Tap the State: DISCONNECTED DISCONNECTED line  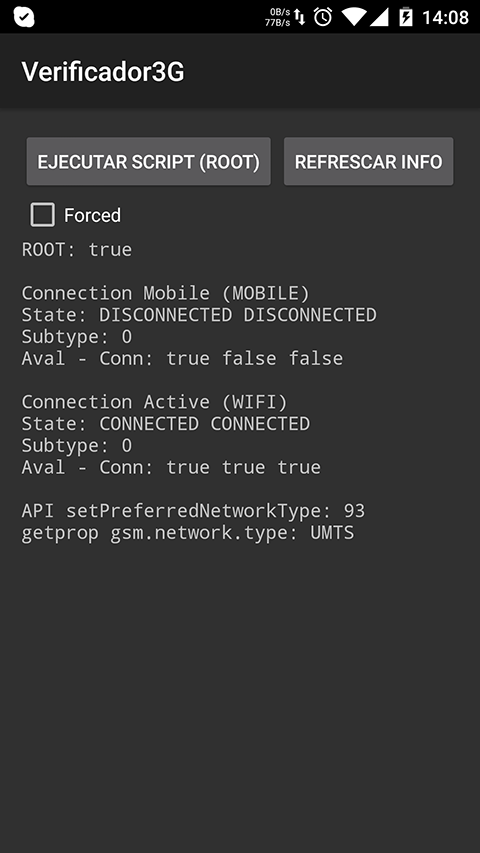tap(199, 315)
